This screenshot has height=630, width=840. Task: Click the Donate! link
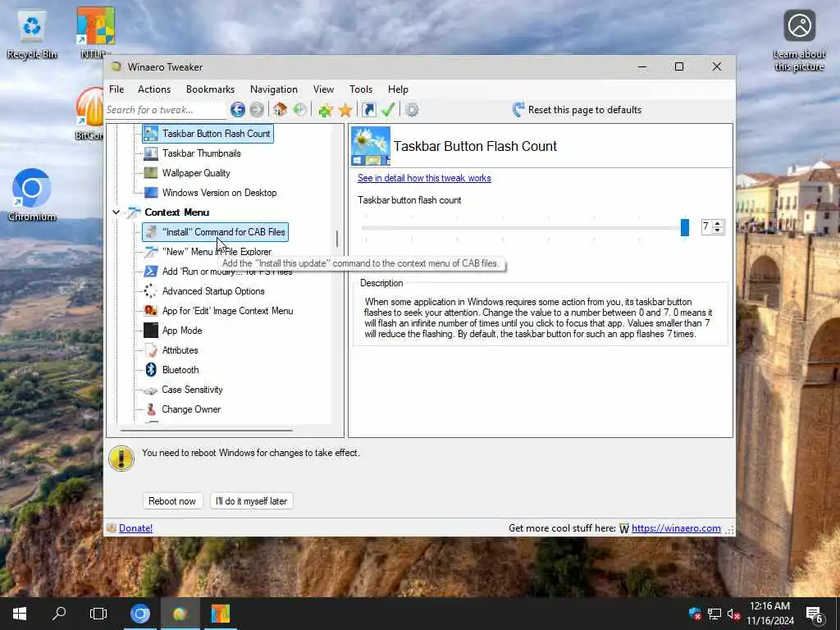(135, 528)
